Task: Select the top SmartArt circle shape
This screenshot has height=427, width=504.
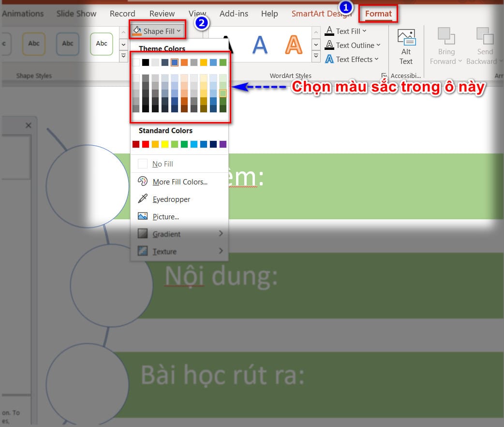Action: [x=87, y=186]
